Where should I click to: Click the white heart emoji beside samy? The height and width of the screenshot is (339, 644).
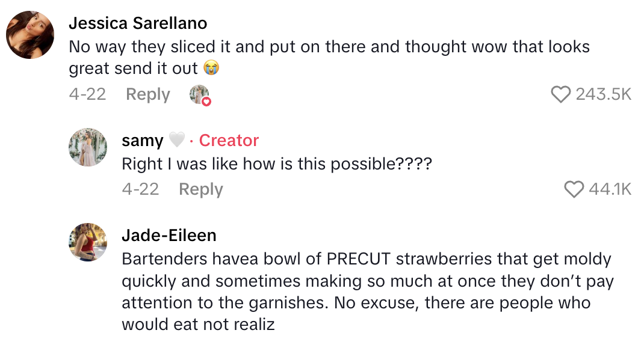(x=176, y=141)
